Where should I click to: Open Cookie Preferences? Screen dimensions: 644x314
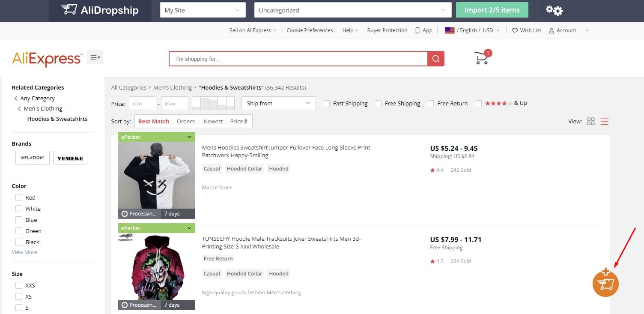[x=310, y=30]
